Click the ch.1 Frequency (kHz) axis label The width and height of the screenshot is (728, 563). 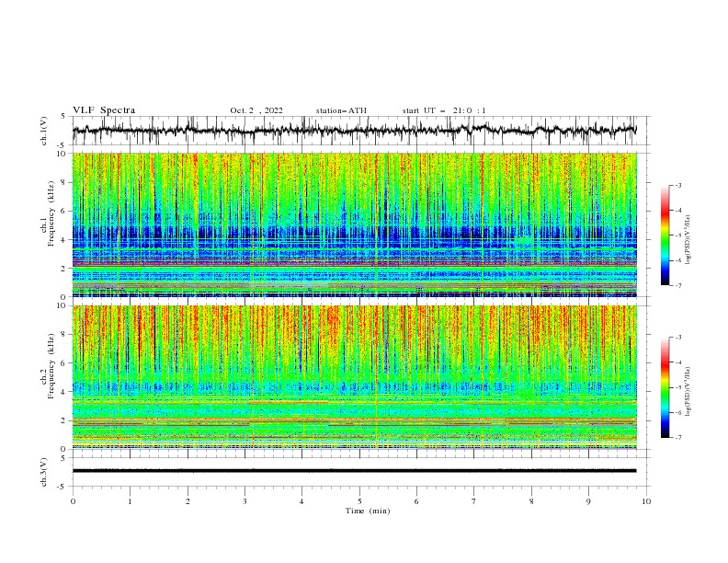pos(48,214)
